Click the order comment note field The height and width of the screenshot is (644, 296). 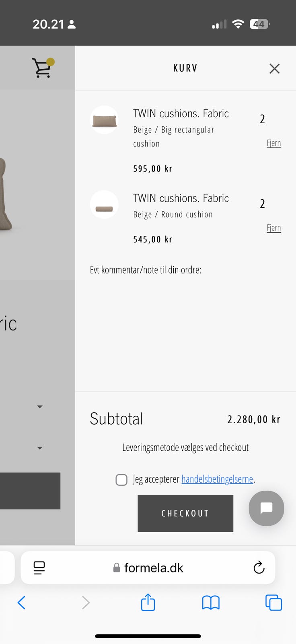pyautogui.click(x=185, y=322)
